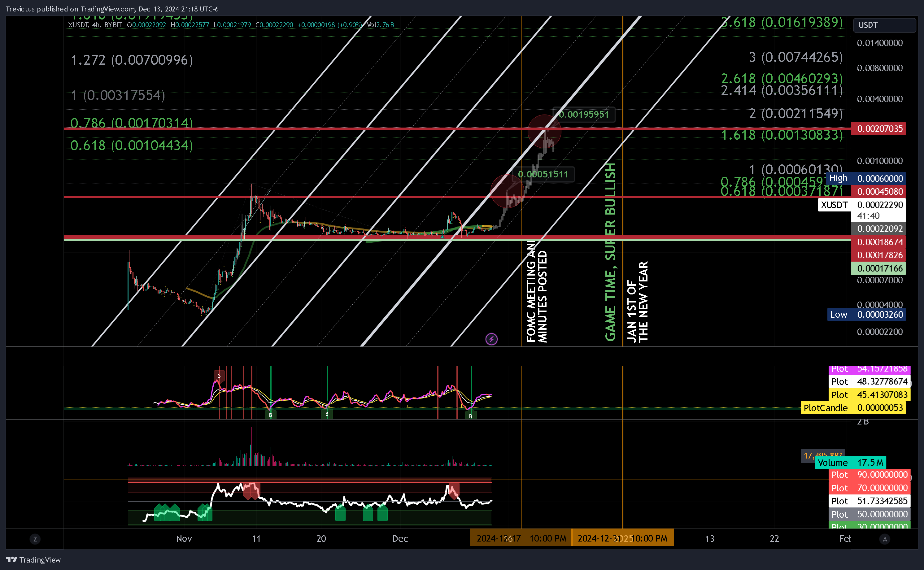This screenshot has height=570, width=924.
Task: Toggle the A auto-scale button
Action: tap(885, 539)
